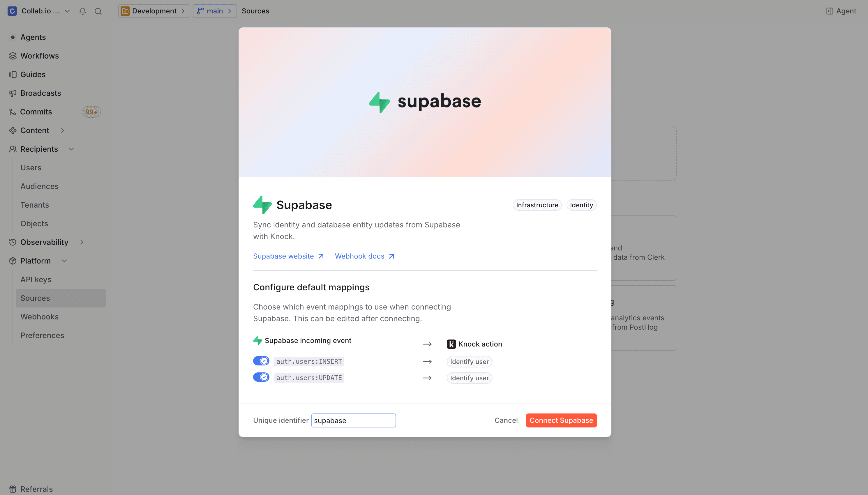The width and height of the screenshot is (868, 495).
Task: Click the Supabase logo inside the modal
Action: [262, 205]
